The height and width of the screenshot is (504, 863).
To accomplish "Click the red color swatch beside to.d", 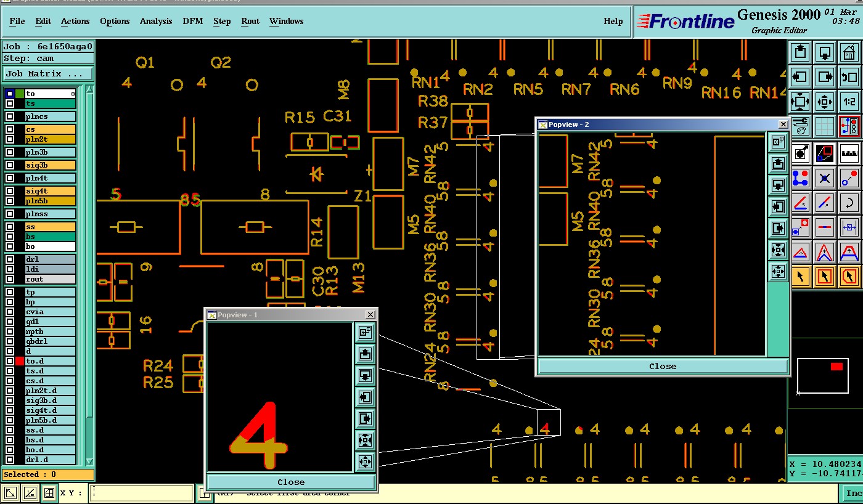I will coord(20,361).
